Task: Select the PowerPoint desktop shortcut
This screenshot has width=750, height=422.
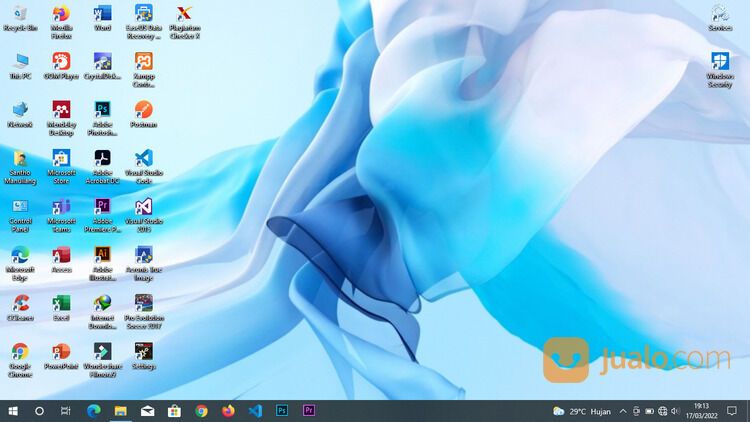Action: 61,356
